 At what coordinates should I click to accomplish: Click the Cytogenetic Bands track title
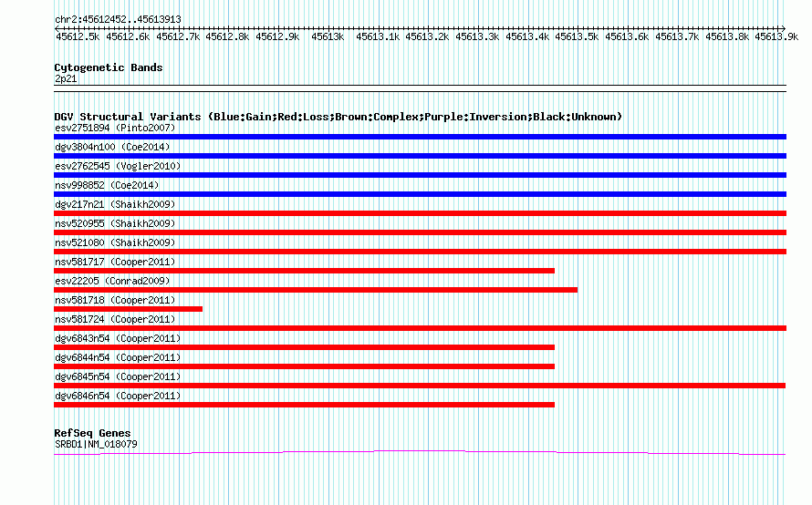tap(109, 67)
